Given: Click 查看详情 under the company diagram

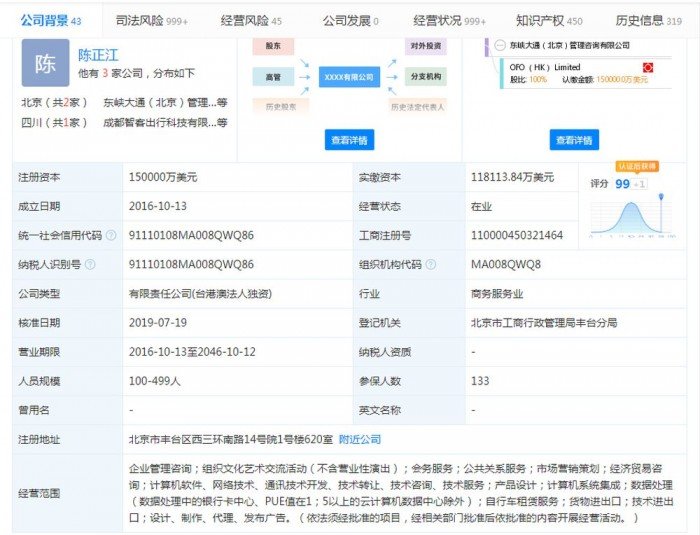Looking at the screenshot, I should [x=349, y=140].
